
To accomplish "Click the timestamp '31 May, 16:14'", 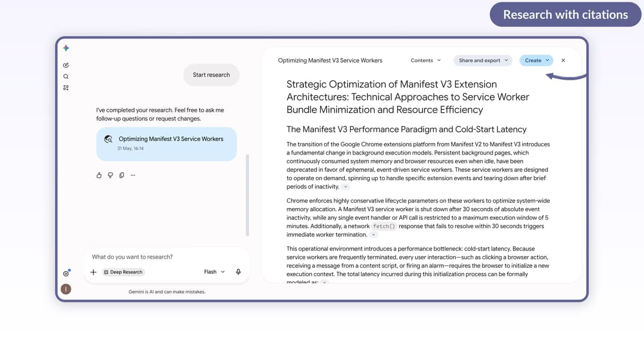I will click(x=130, y=149).
